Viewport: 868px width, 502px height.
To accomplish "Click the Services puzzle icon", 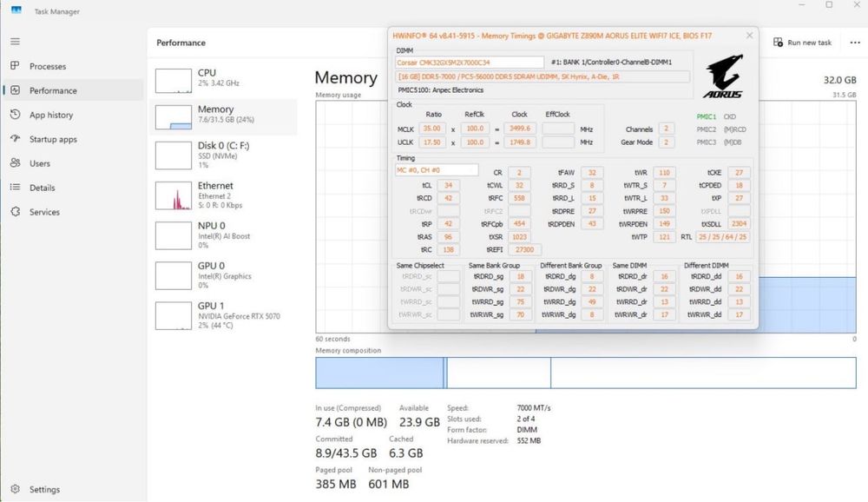I will 16,212.
